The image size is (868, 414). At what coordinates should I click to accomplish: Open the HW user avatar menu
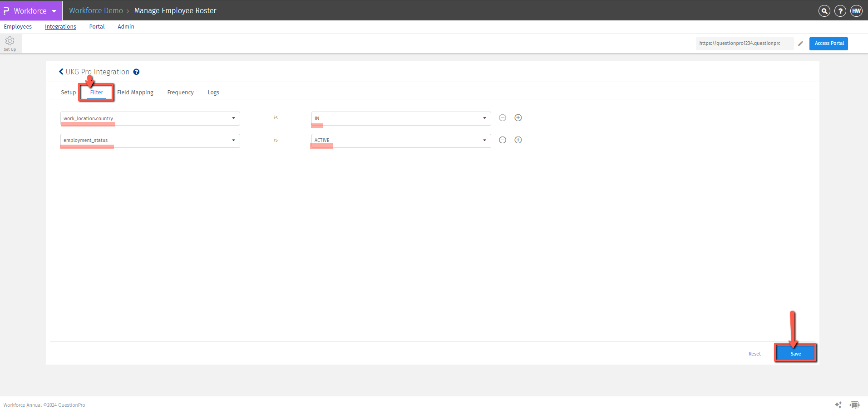856,10
